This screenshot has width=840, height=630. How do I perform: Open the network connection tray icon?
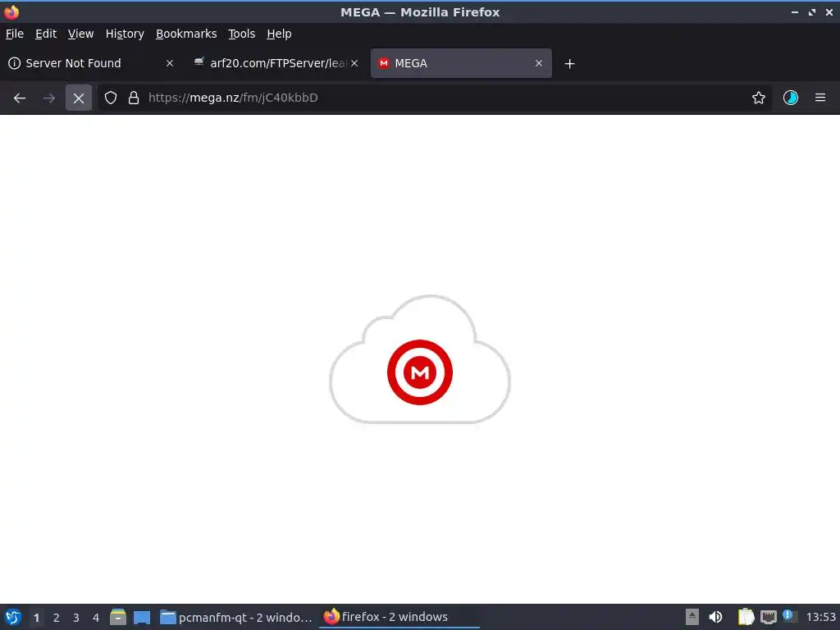click(769, 617)
